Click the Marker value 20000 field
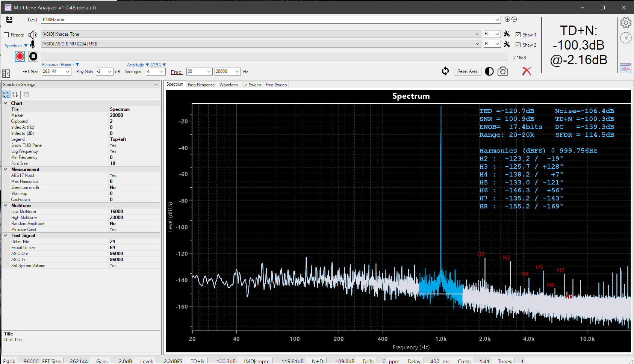This screenshot has width=634, height=364. tap(134, 115)
